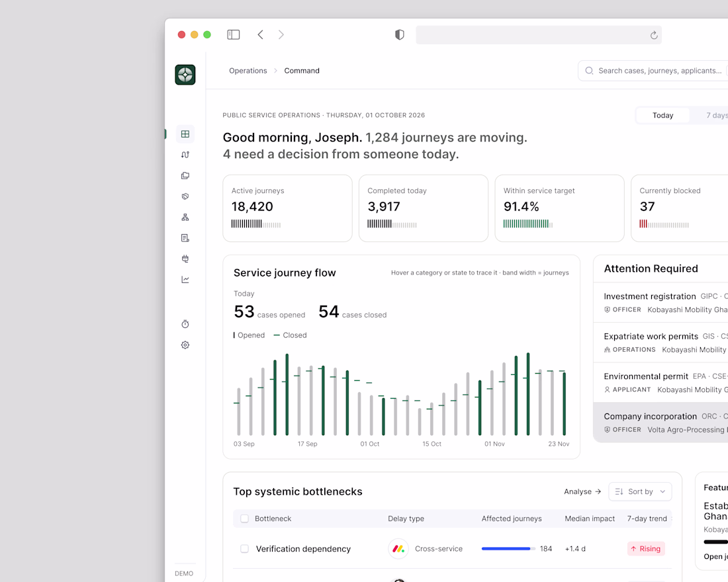
Task: Open the settings gear in sidebar
Action: point(185,345)
